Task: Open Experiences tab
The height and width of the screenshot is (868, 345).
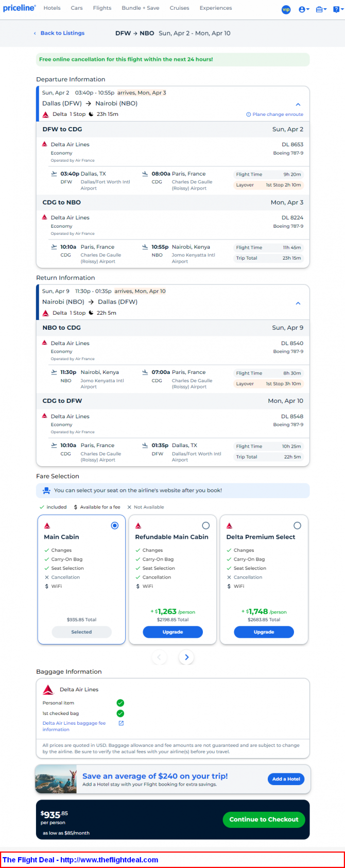Action: point(216,8)
